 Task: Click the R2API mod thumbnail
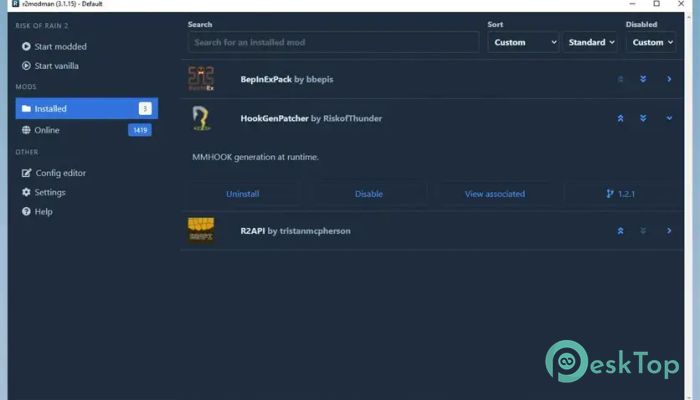tap(201, 230)
